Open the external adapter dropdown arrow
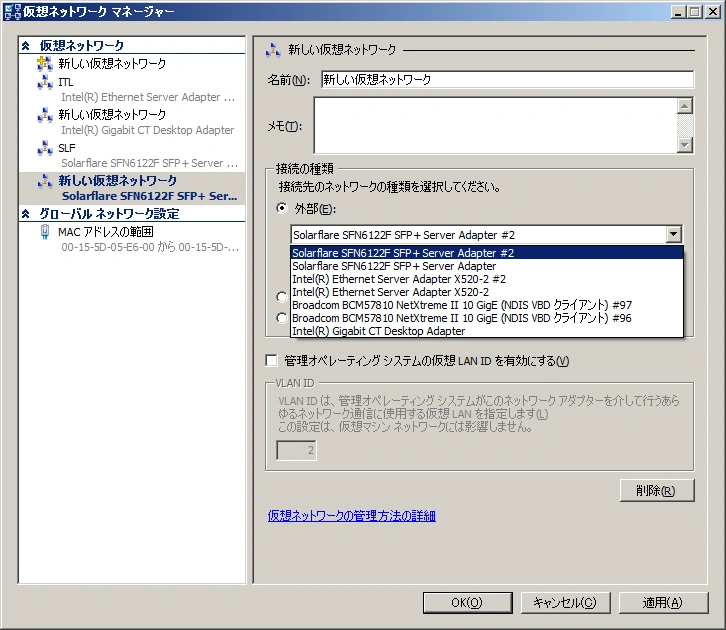 [x=674, y=234]
